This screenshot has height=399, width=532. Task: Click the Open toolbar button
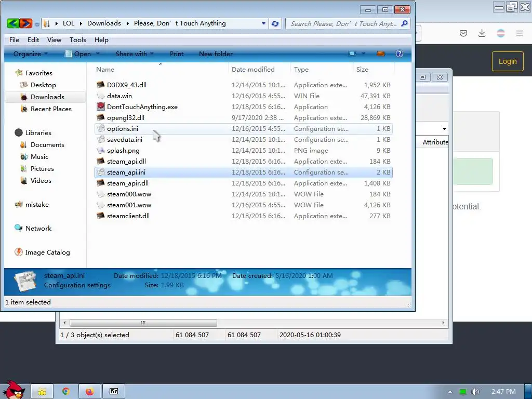coord(78,54)
